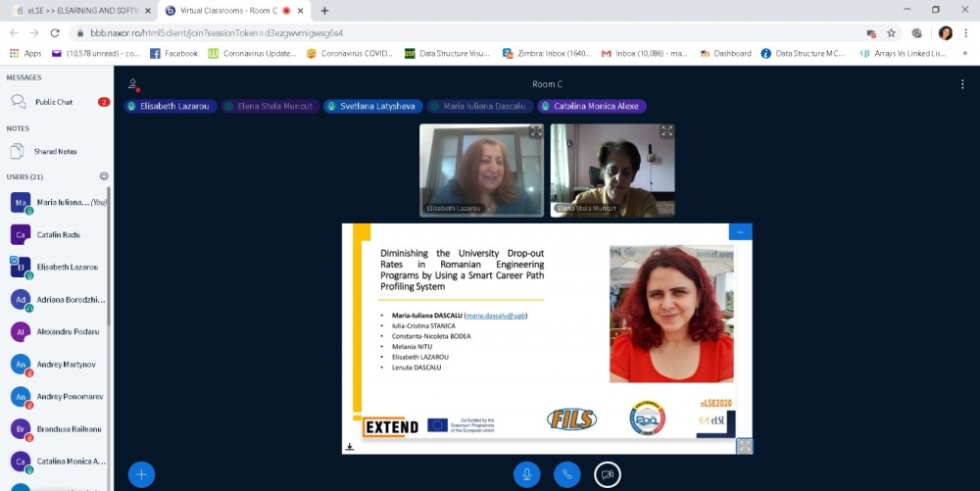
Task: Expand the hidden bookmarks overflow chevron
Action: click(964, 54)
